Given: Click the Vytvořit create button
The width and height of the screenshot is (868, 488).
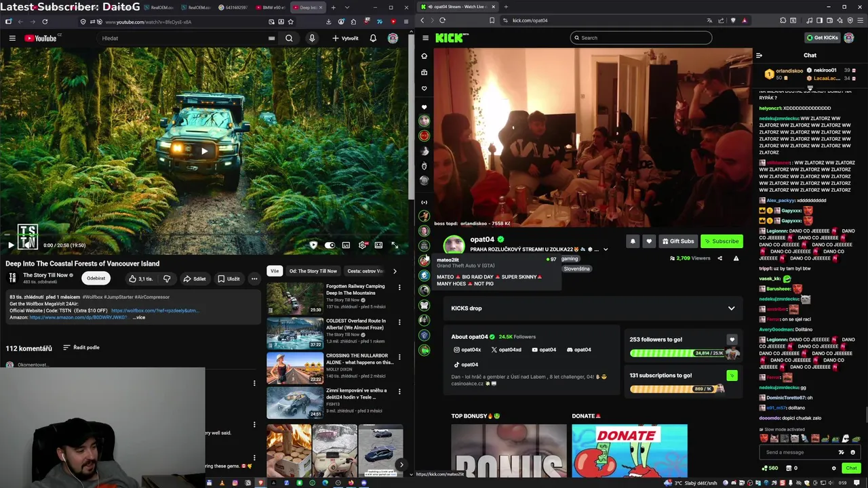Looking at the screenshot, I should point(345,38).
